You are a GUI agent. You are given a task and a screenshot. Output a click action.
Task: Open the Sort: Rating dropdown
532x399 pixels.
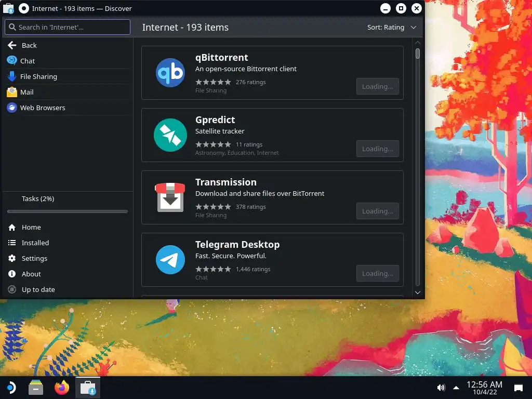point(392,27)
